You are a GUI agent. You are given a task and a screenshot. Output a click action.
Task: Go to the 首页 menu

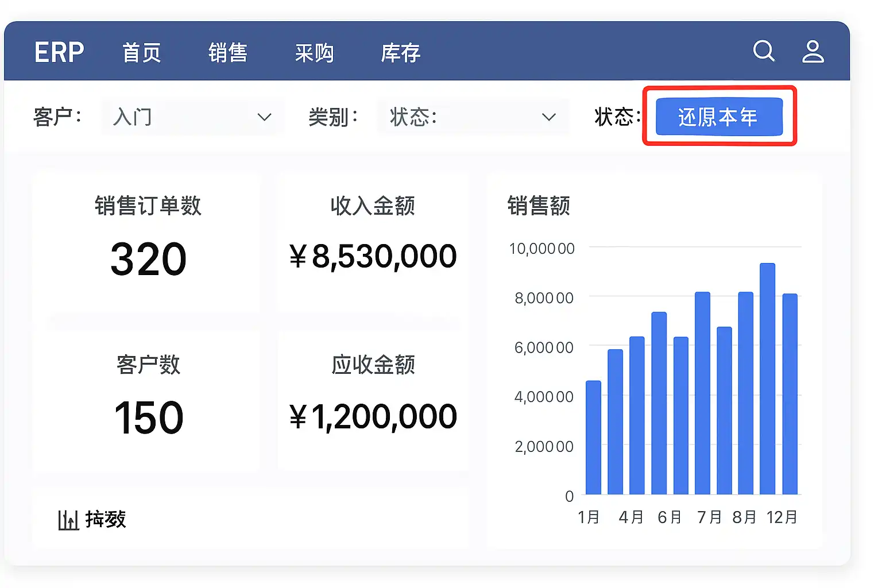pos(142,53)
